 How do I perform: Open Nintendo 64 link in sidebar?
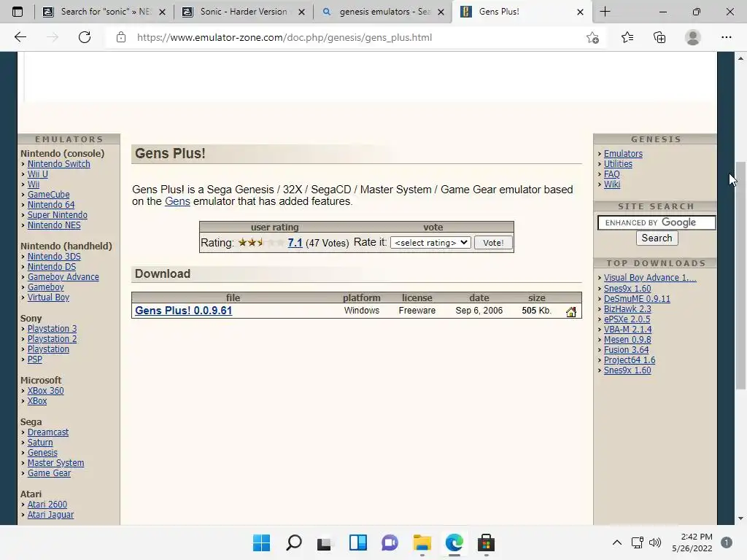pos(51,205)
